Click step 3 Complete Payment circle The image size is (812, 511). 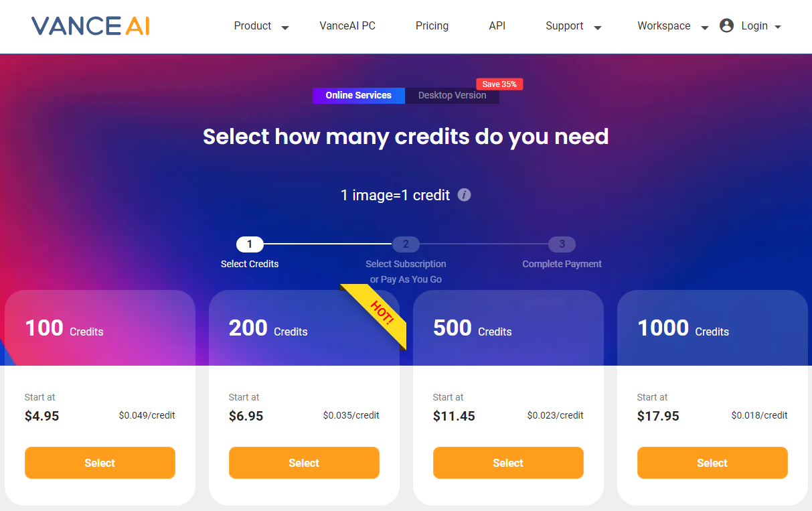(562, 244)
